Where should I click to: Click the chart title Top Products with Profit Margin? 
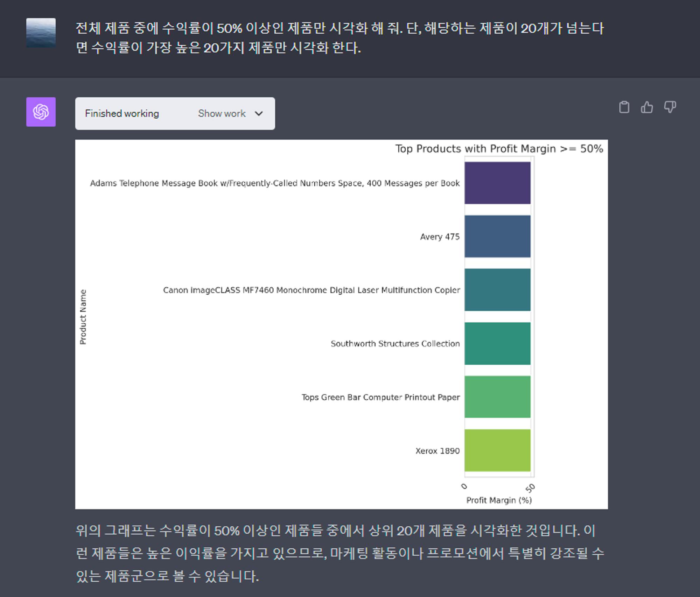point(499,149)
